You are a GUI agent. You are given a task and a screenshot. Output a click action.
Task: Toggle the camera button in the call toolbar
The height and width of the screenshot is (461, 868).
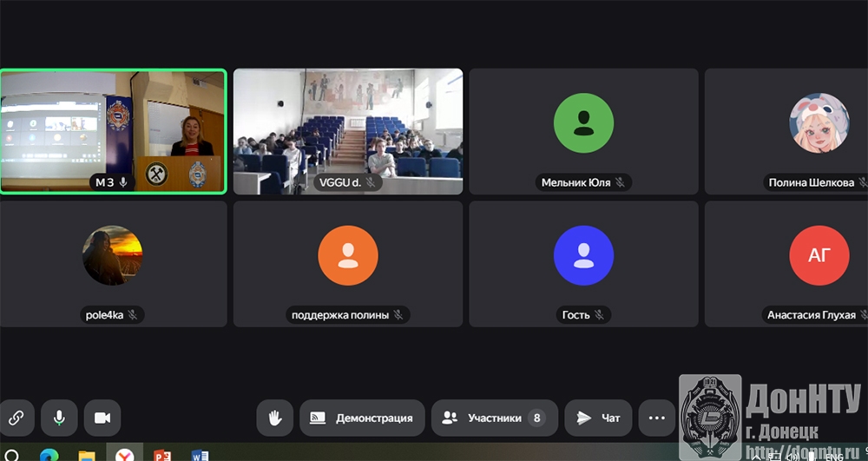[x=102, y=418]
